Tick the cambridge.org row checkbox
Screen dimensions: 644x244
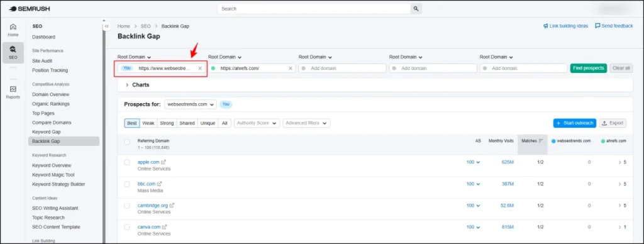coord(127,206)
